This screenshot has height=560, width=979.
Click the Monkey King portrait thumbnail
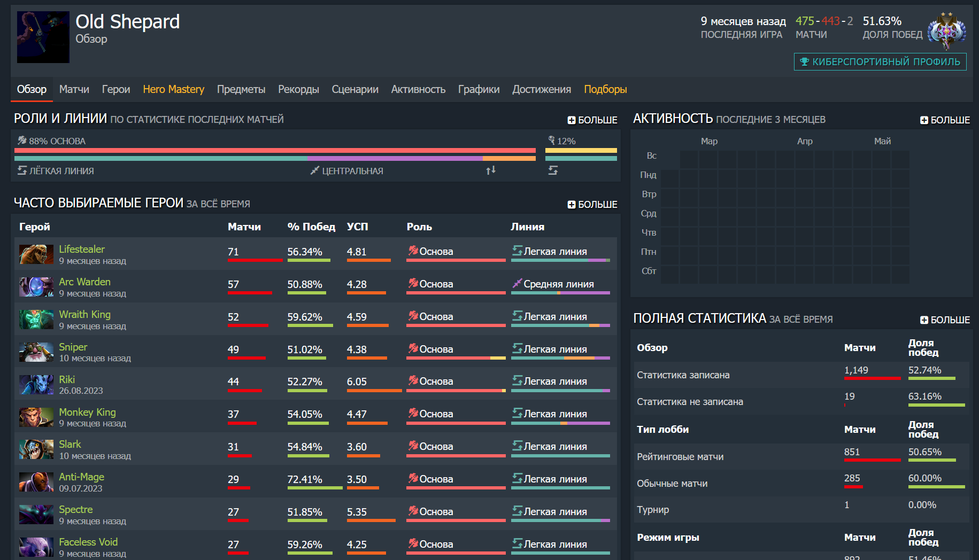(x=36, y=417)
